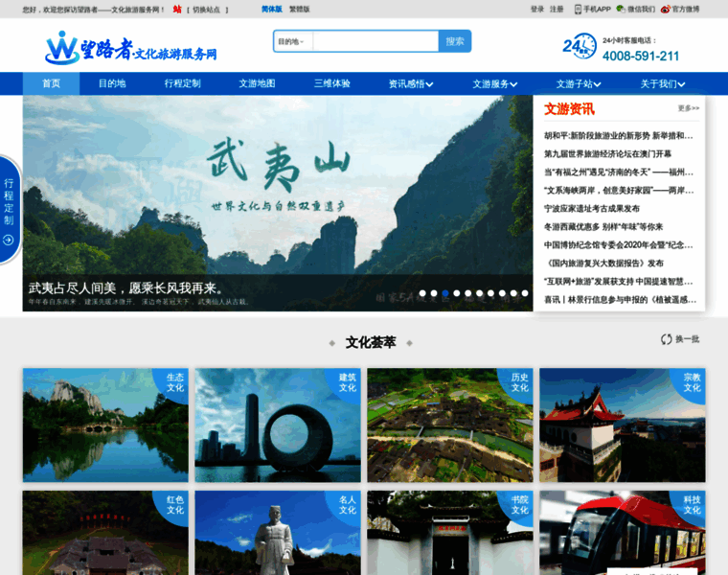The image size is (728, 575).
Task: Click the arrow icon under 行程定制 side tab
Action: pyautogui.click(x=9, y=241)
